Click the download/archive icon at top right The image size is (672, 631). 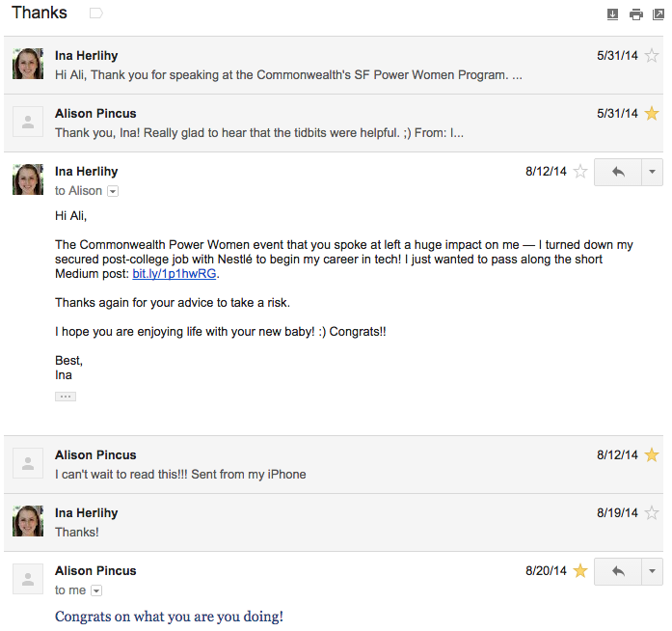coord(612,14)
